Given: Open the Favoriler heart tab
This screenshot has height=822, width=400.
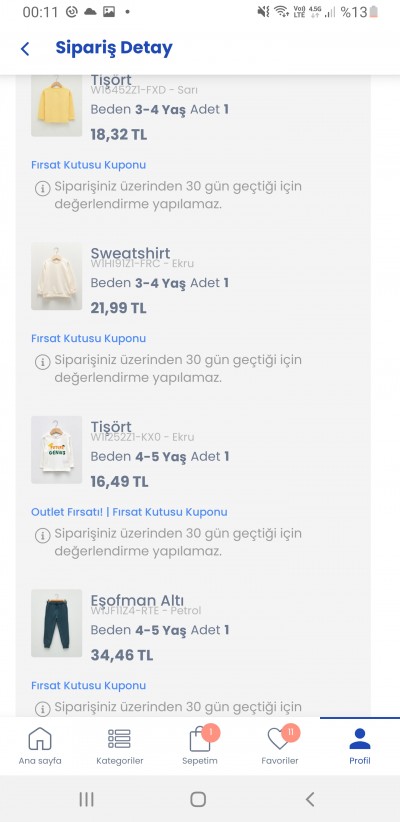Looking at the screenshot, I should pyautogui.click(x=280, y=745).
